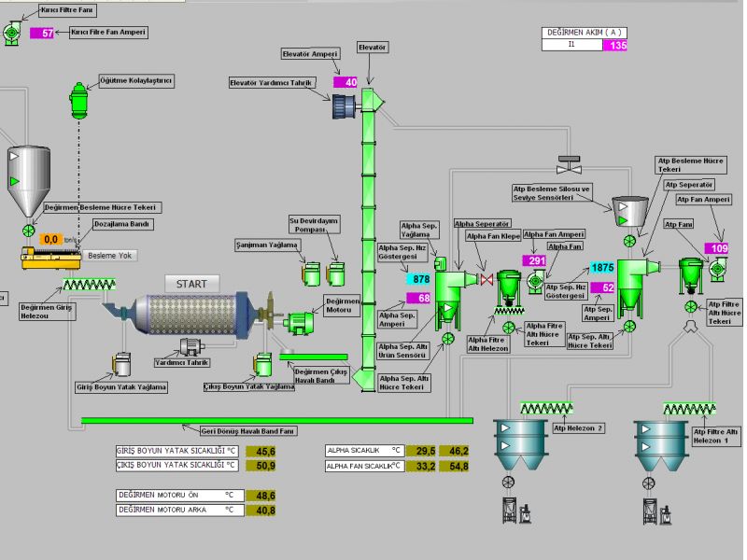Screen dimensions: 747x560
Task: Click the red Alpha Fan Klepe valve
Action: pyautogui.click(x=485, y=279)
